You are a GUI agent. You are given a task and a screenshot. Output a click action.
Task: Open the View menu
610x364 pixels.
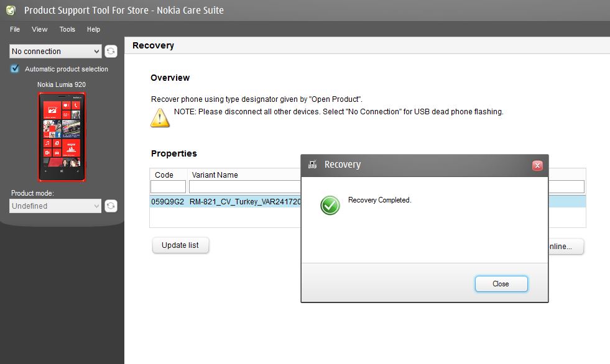click(39, 29)
